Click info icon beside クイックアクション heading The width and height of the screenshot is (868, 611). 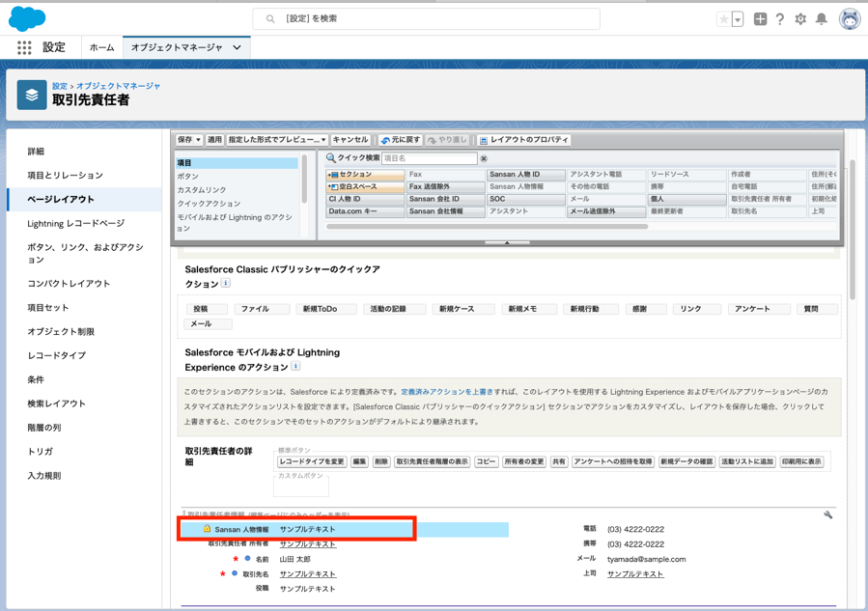pyautogui.click(x=226, y=283)
